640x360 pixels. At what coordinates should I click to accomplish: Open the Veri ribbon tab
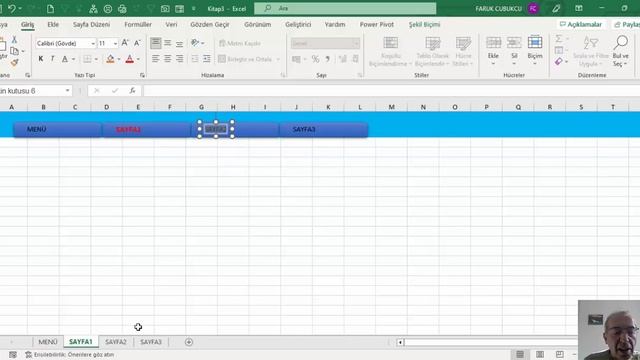coord(171,24)
